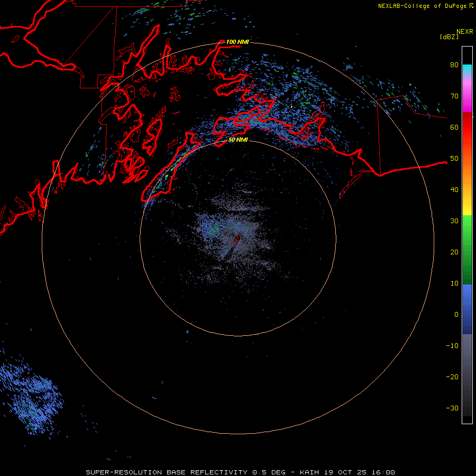Viewport: 476px width, 476px height.
Task: Click the Super-Resolution Base Reflectivity caption
Action: coord(240,472)
